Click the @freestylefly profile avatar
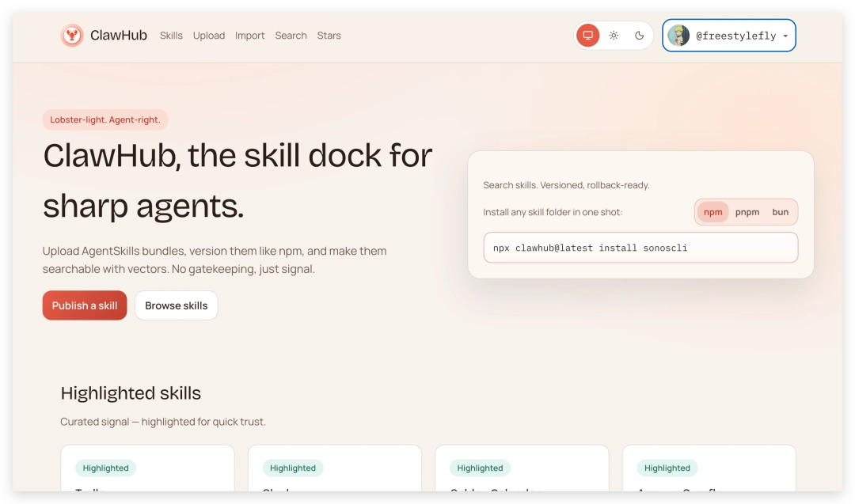Screen dimensions: 855x504 tap(679, 35)
